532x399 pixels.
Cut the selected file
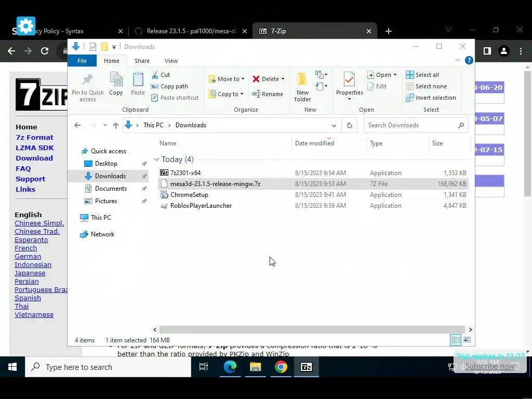point(161,75)
